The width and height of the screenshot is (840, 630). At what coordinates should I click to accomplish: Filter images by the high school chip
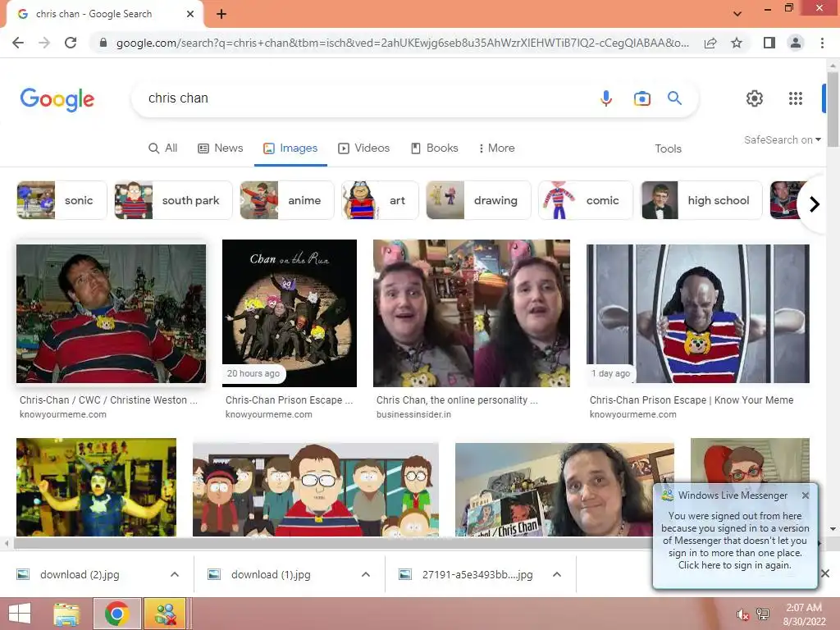pyautogui.click(x=702, y=200)
